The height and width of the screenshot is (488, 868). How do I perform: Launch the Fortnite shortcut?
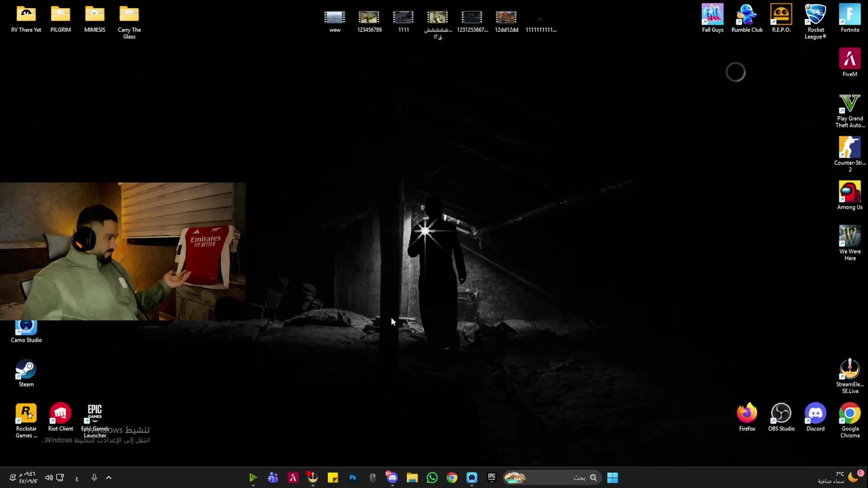point(850,19)
